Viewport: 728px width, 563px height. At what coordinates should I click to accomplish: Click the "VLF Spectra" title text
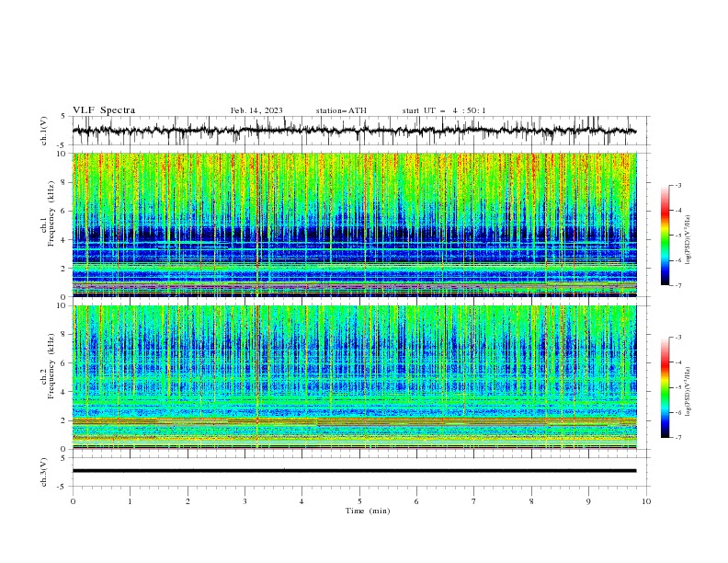(x=104, y=110)
